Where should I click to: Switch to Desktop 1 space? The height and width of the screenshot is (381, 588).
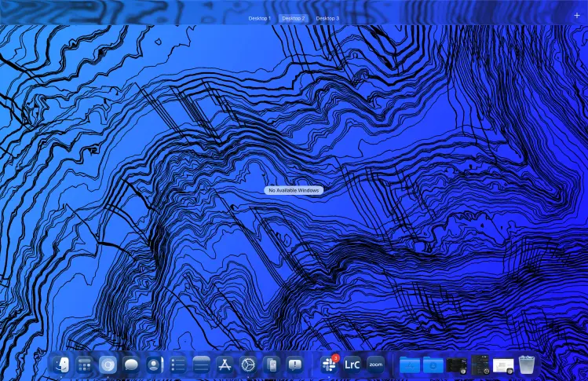260,18
